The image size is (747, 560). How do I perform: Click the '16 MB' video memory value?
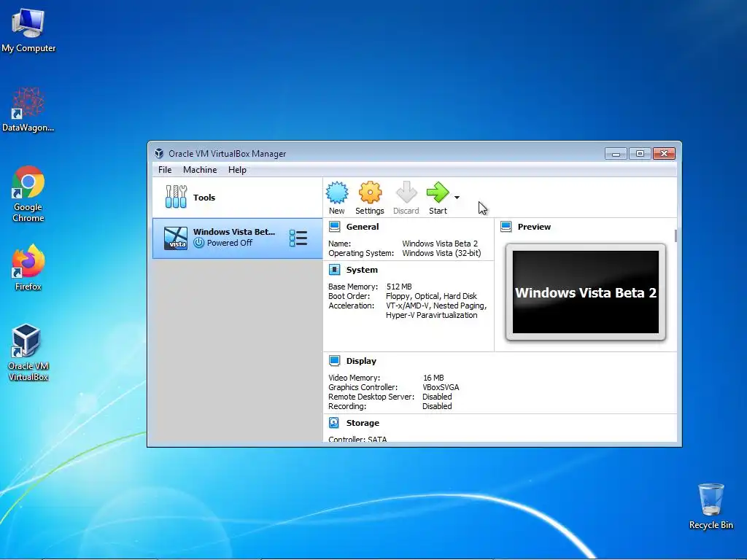pos(433,378)
